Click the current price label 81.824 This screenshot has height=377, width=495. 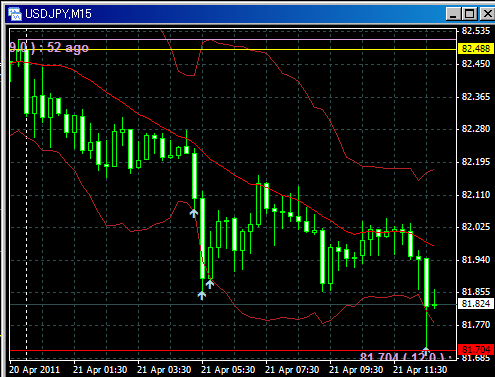pos(476,304)
